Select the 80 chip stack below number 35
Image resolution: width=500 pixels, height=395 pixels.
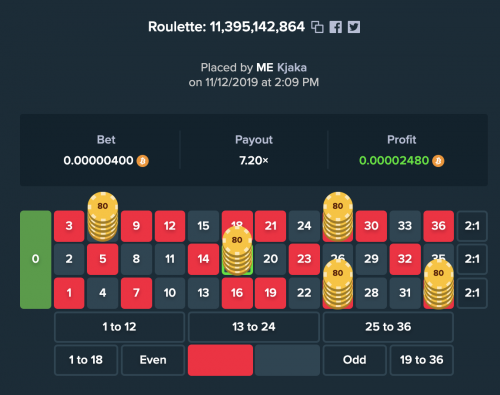(438, 283)
